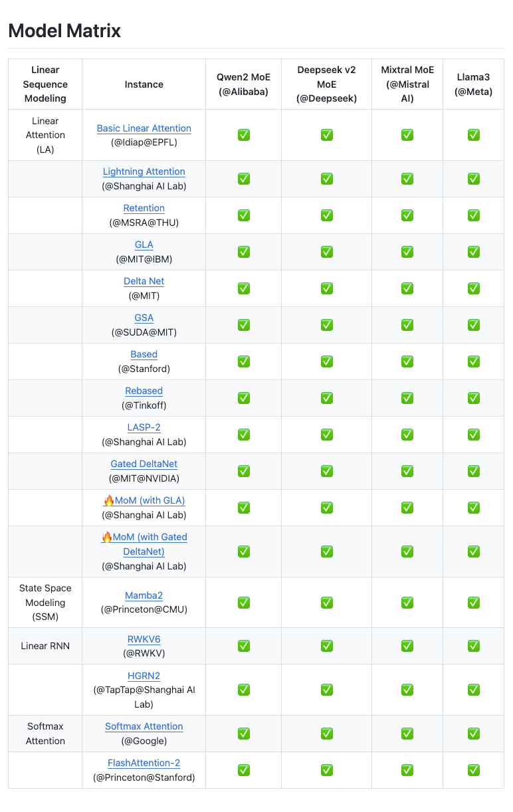513x812 pixels.
Task: Open the HGRN2 link
Action: [x=144, y=676]
